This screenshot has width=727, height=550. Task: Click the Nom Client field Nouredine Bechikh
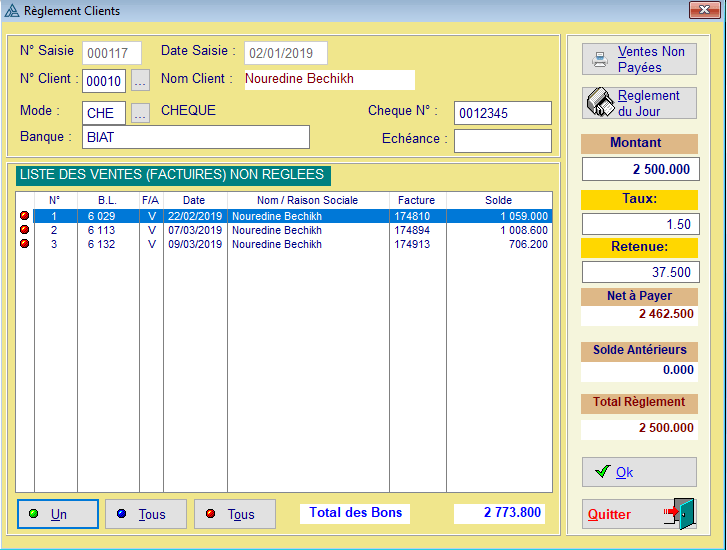coord(330,80)
